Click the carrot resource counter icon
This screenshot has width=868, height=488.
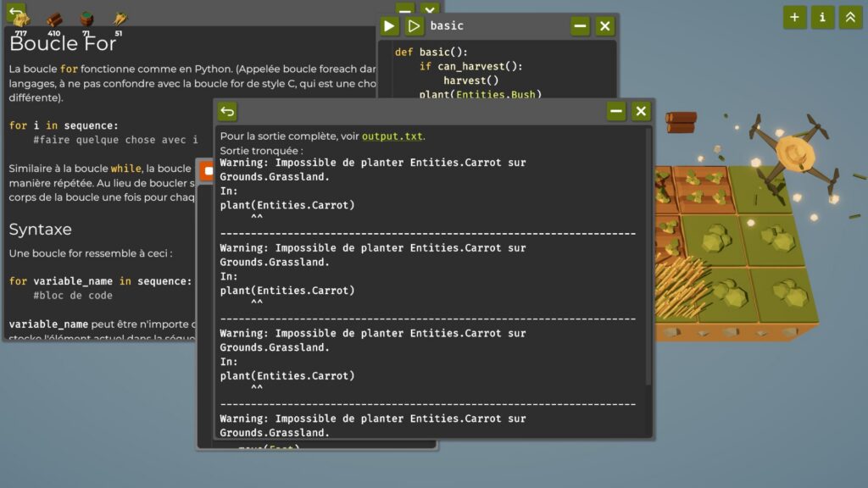120,20
